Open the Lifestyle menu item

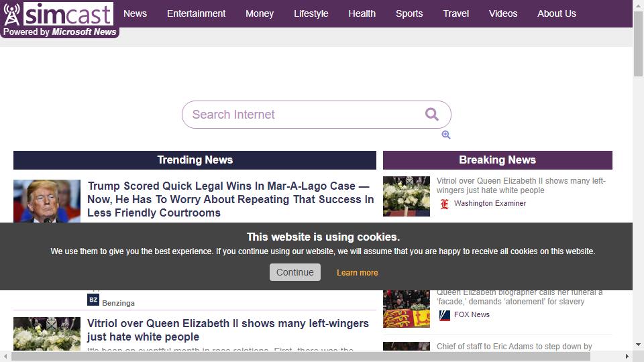point(311,13)
